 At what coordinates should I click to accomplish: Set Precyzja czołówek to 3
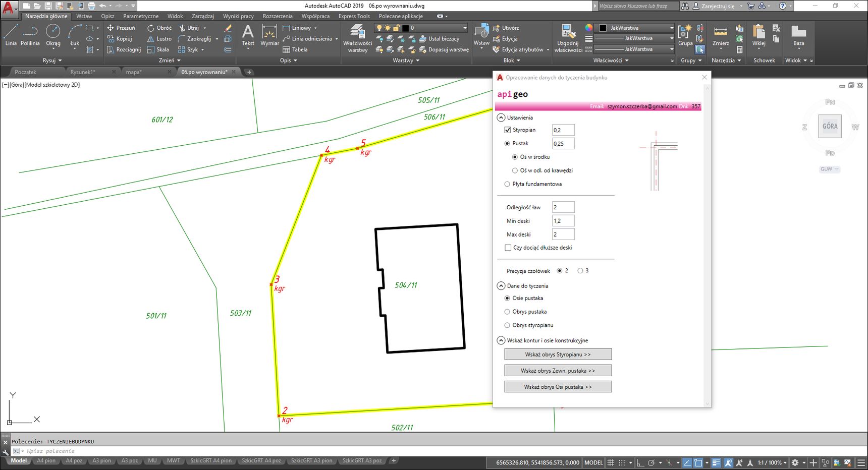580,271
